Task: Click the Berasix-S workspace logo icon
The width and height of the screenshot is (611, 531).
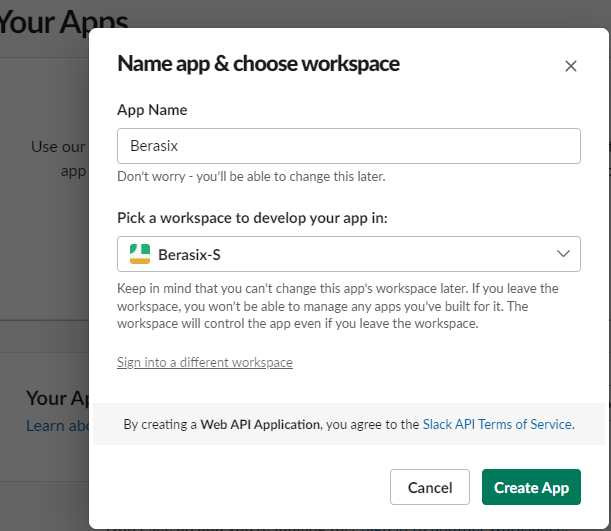Action: (x=140, y=254)
